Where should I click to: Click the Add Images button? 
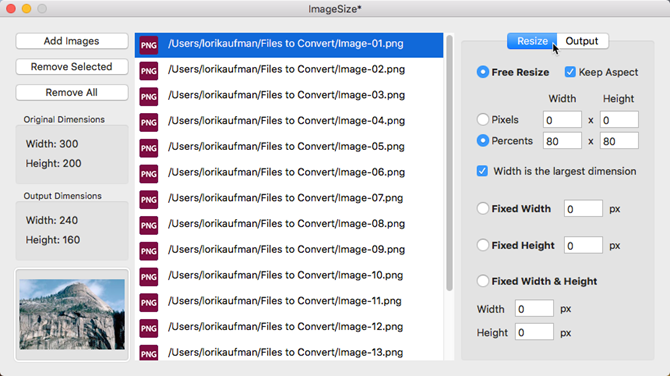point(72,41)
